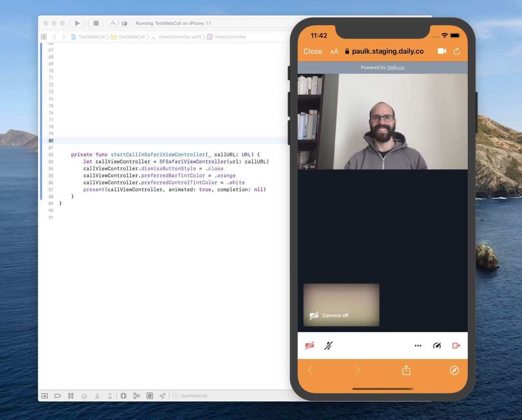Select the TestWebCall process in debug bar
Screen dimensions: 522x420
[x=190, y=396]
